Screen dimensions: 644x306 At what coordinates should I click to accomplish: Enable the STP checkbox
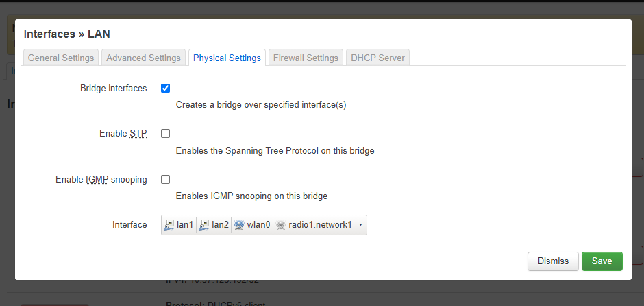point(166,134)
